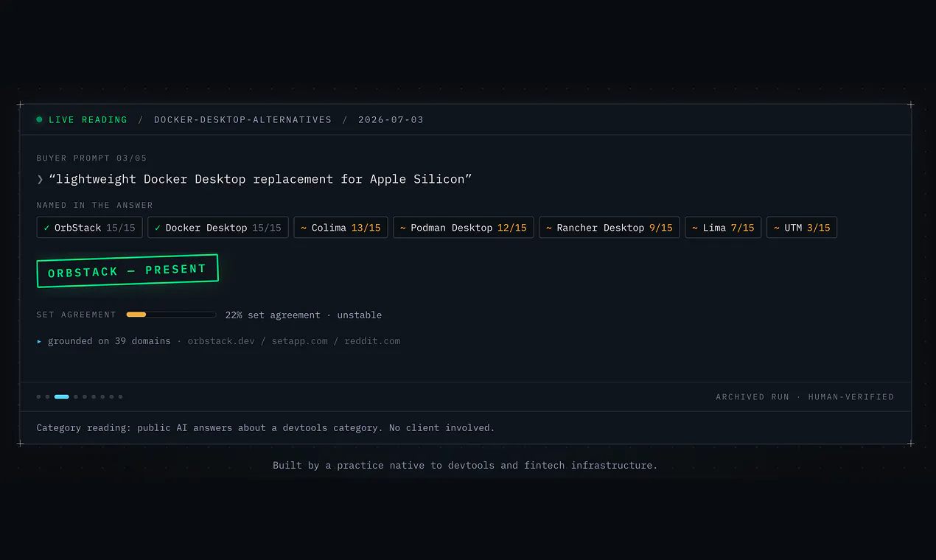Click the SET AGREEMENT label

pyautogui.click(x=76, y=315)
